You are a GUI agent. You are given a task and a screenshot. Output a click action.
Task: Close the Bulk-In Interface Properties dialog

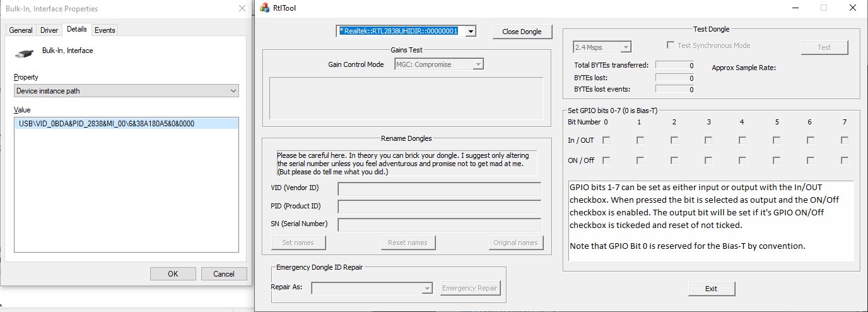242,9
